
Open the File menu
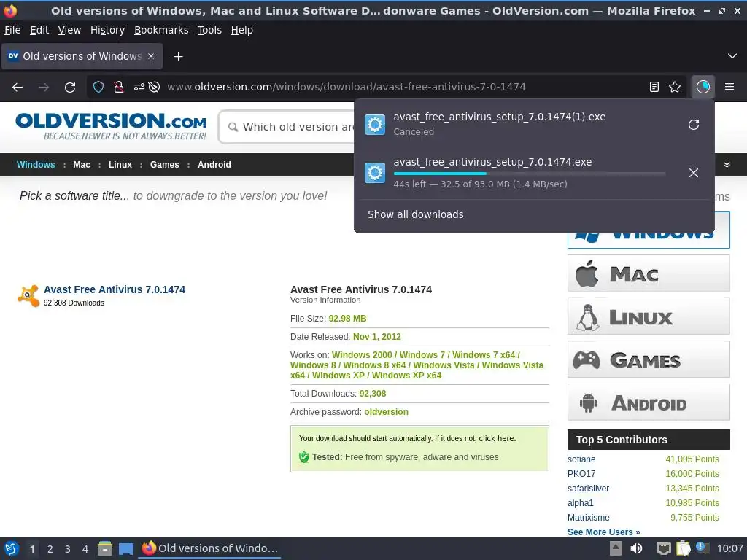click(x=12, y=30)
